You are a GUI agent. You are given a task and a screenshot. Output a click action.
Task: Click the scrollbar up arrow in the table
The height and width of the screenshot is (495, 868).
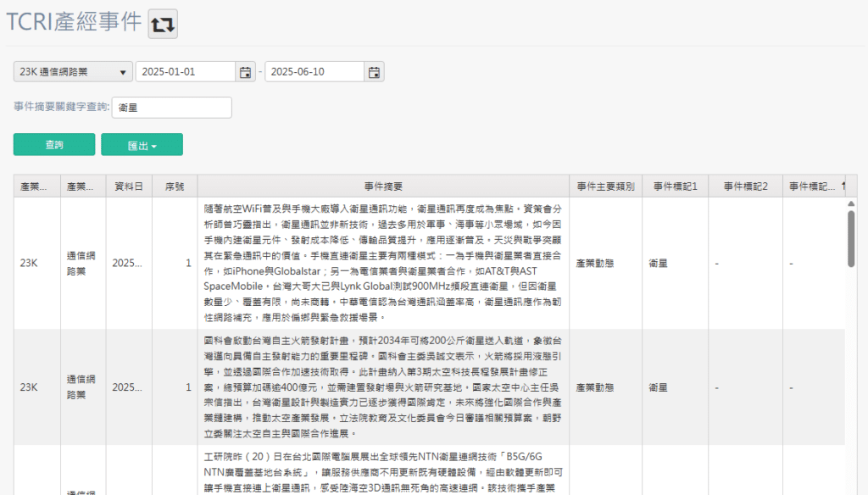click(850, 203)
